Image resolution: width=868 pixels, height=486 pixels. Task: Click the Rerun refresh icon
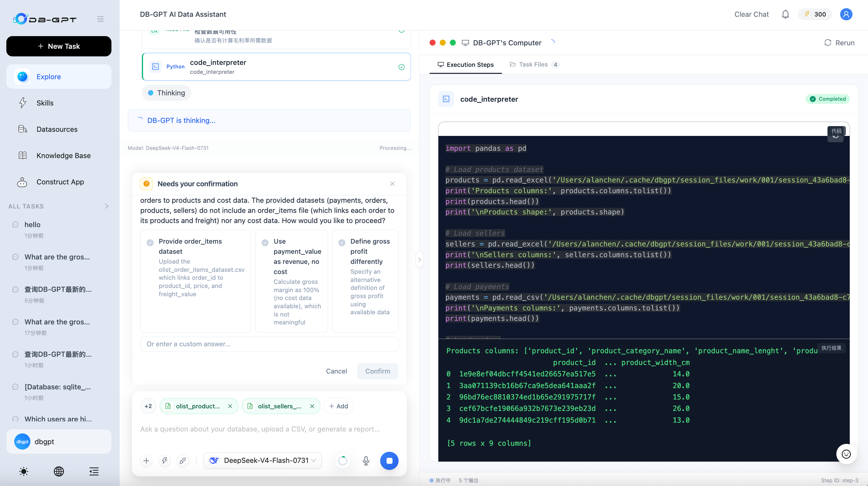[827, 43]
